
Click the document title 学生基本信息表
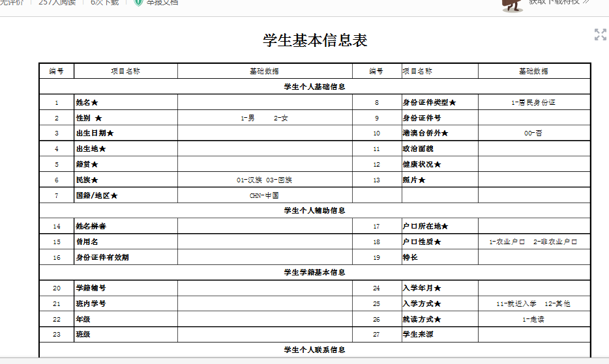click(x=315, y=40)
